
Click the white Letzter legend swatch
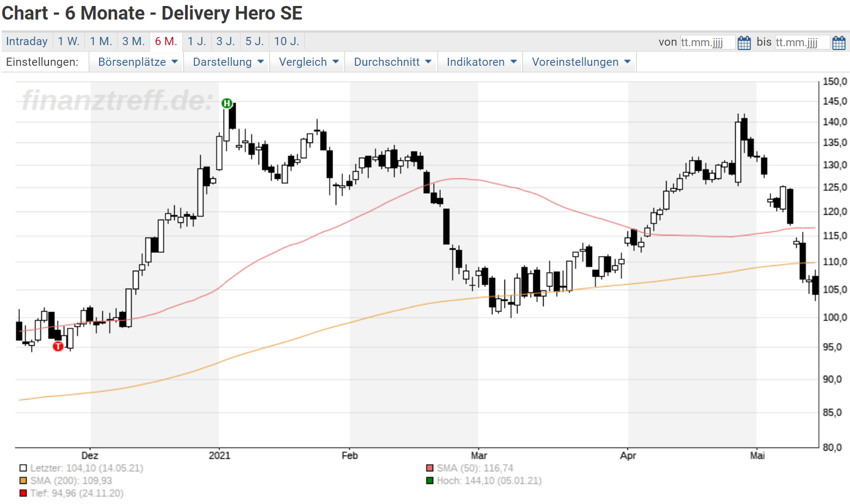(x=23, y=468)
